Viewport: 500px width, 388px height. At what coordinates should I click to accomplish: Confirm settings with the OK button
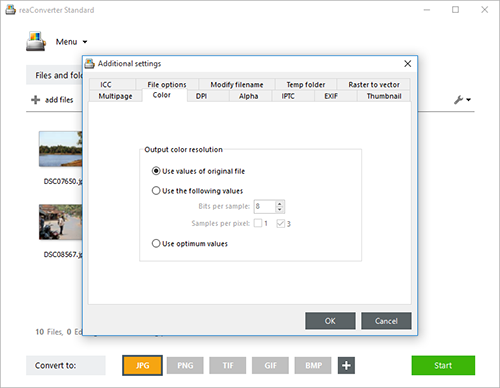coord(330,321)
